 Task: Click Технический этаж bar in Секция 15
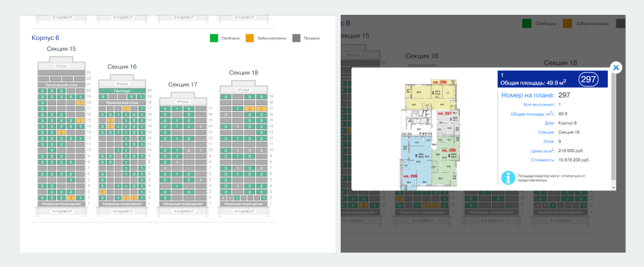61,84
